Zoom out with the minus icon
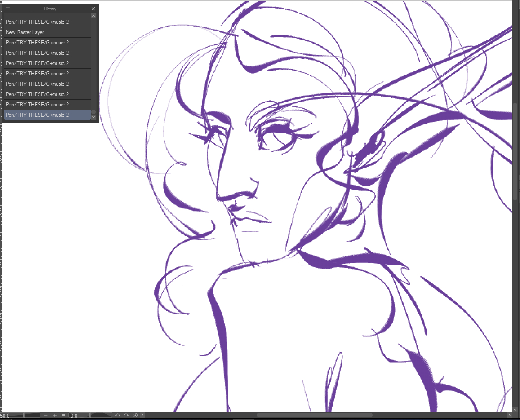This screenshot has width=520, height=420. (46, 416)
